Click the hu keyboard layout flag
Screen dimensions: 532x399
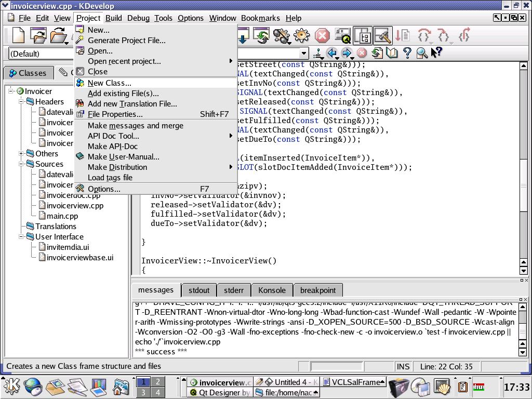click(x=478, y=387)
